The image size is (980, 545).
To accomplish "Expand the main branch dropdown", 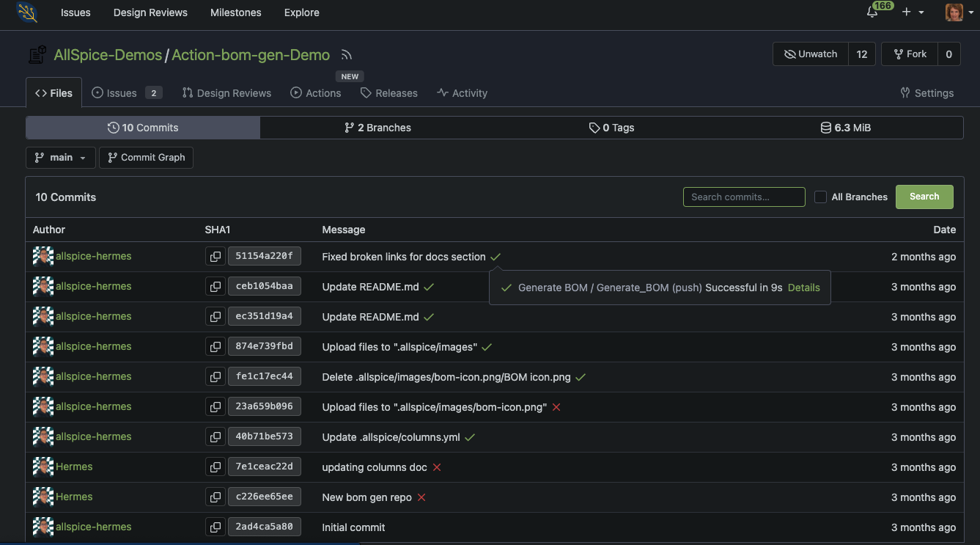I will tap(61, 158).
